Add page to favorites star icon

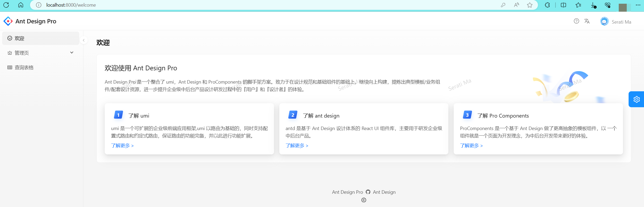[530, 5]
